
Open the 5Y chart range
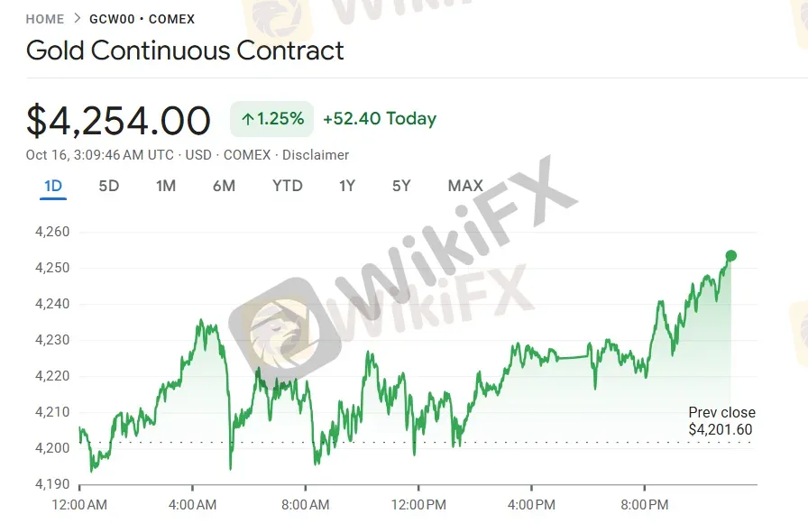401,186
